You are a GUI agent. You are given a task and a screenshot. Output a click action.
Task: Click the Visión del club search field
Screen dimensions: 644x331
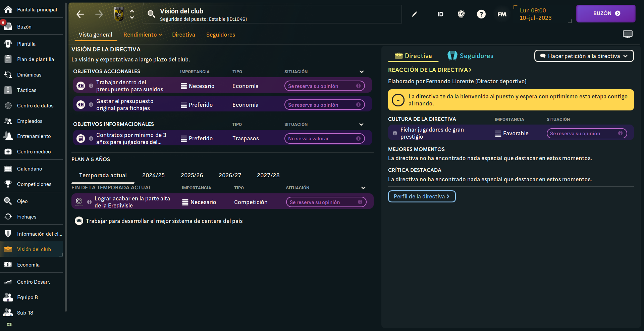pos(272,14)
